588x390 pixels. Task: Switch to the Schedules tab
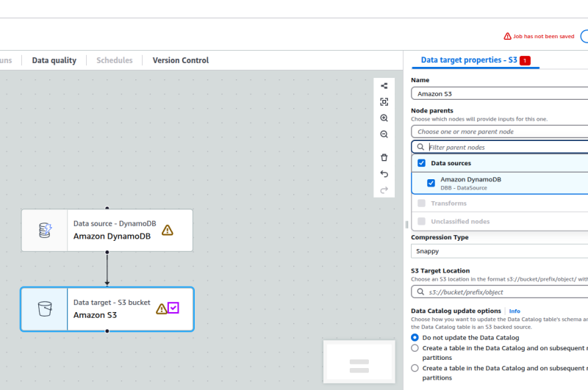point(115,60)
